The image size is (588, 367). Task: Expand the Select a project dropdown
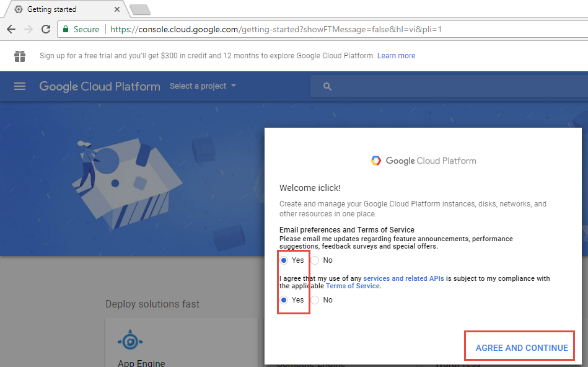pyautogui.click(x=203, y=86)
